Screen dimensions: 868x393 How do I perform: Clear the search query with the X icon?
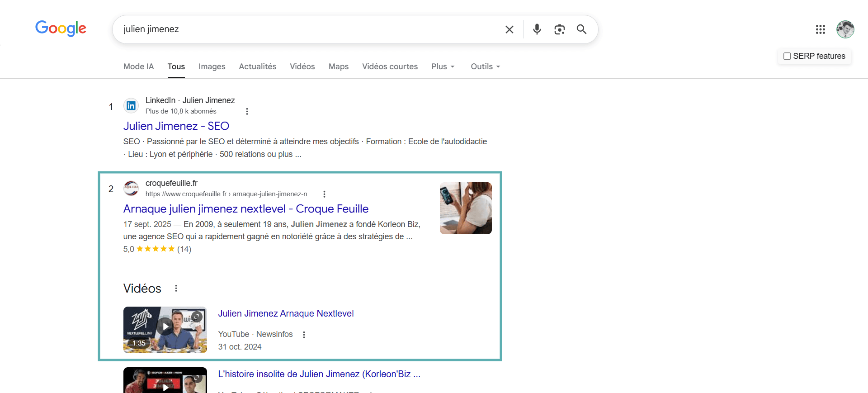(509, 29)
